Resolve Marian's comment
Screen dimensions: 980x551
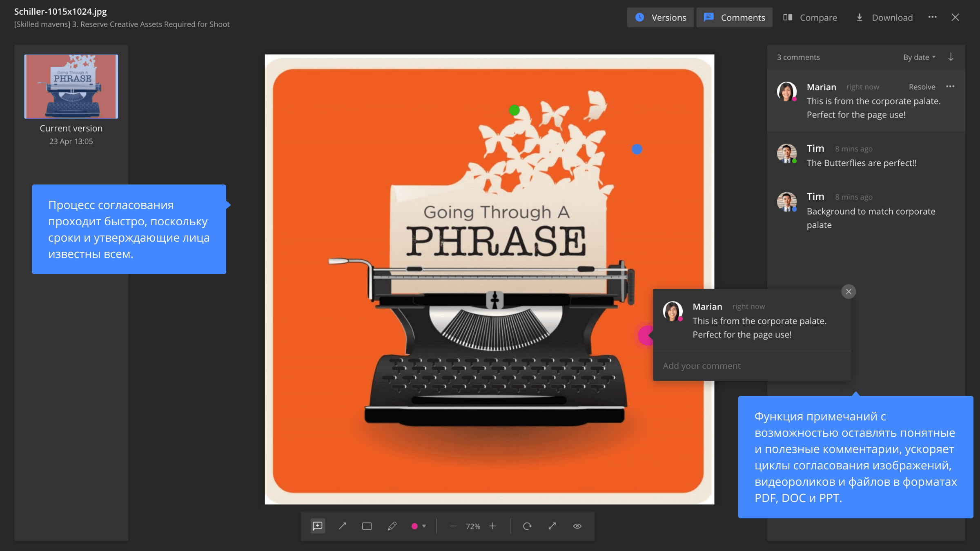pyautogui.click(x=922, y=87)
